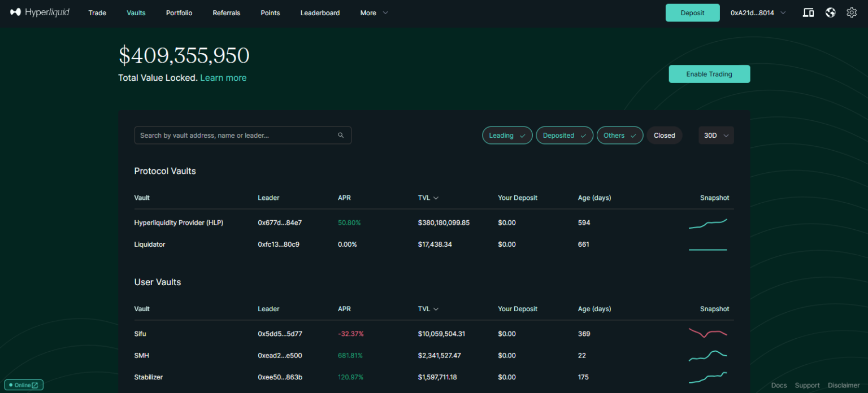Expand the 30D time period dropdown
Screen dimensions: 868x393
[x=716, y=136]
